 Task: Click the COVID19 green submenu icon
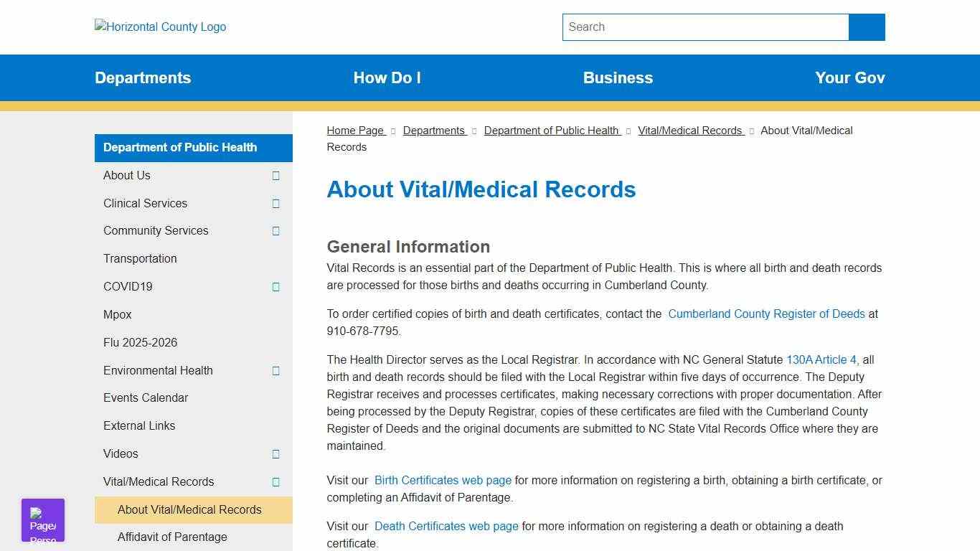coord(275,287)
